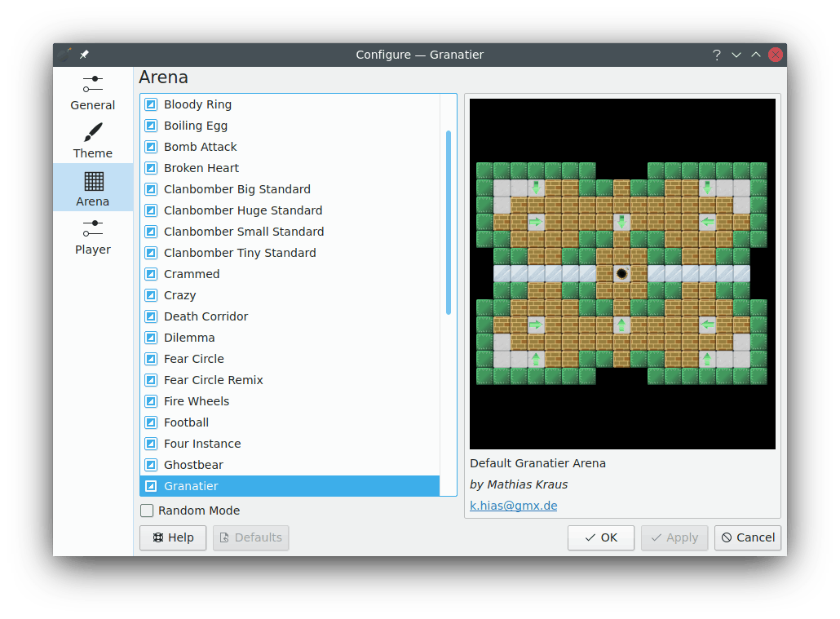Click the icon beside Four Instance
Viewport: 840px width, 619px height.
coord(151,444)
